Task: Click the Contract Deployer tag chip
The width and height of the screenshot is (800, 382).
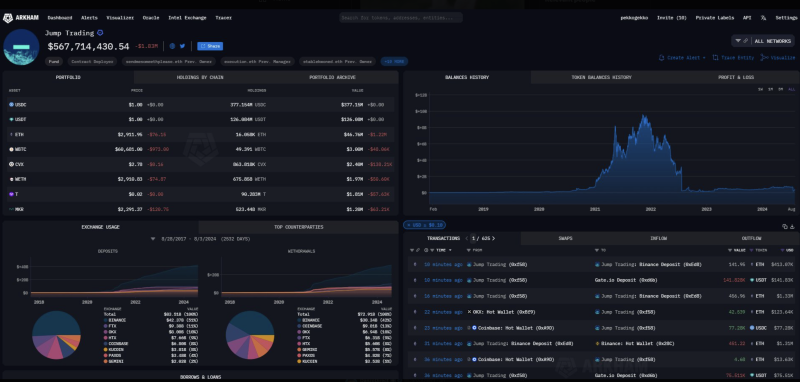Action: [x=92, y=61]
